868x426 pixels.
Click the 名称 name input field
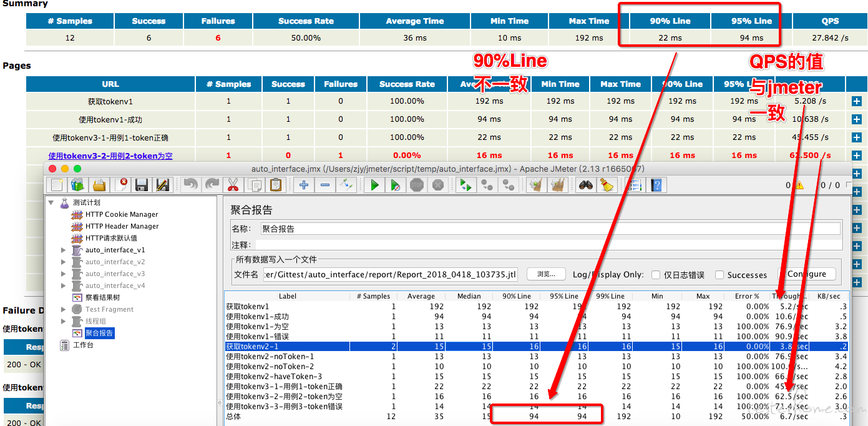[x=549, y=229]
